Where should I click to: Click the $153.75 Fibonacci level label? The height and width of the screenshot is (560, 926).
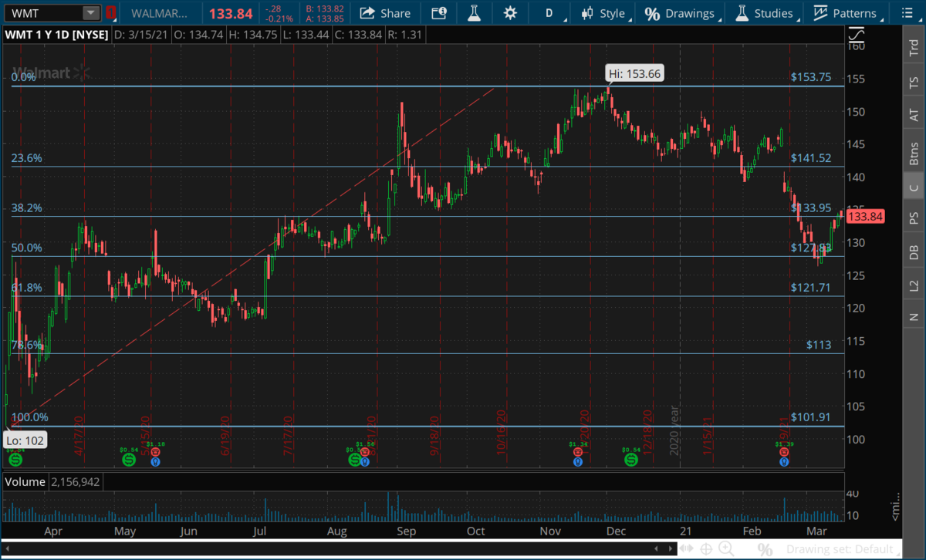click(x=811, y=77)
